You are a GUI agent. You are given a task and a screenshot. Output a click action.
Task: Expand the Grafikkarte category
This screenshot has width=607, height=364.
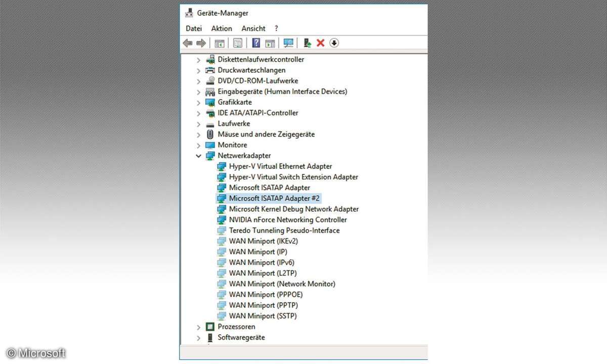tap(198, 103)
